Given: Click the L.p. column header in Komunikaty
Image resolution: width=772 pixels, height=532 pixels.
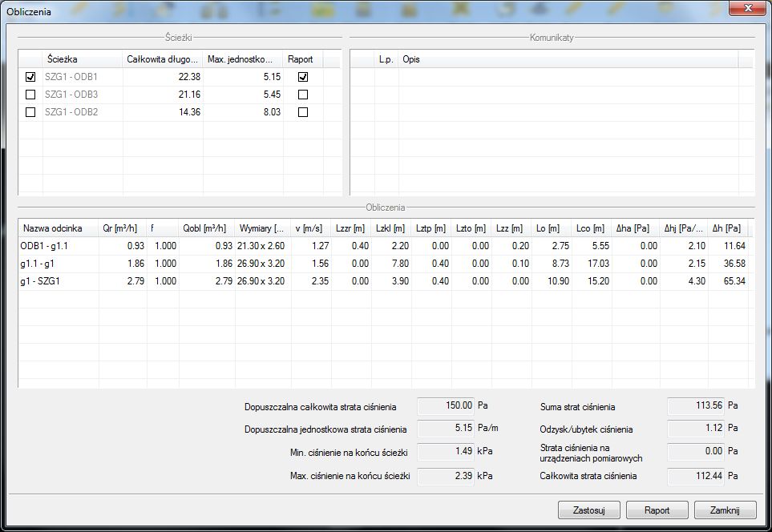Looking at the screenshot, I should click(x=386, y=59).
